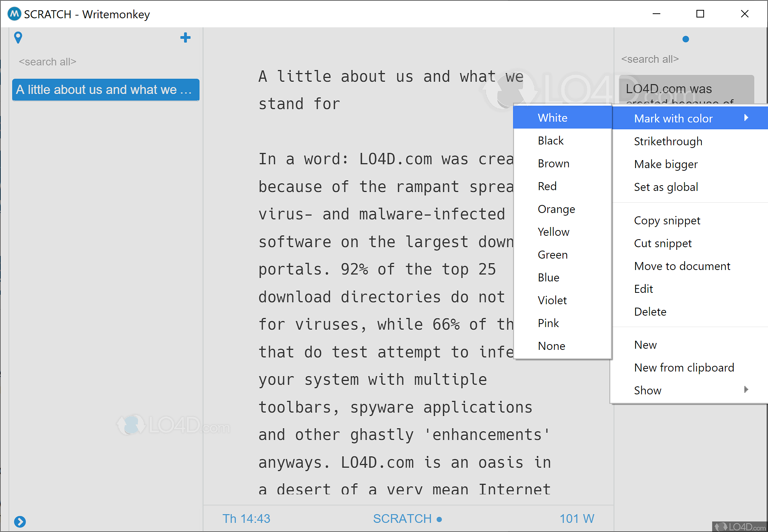Choose Make bigger in the context menu
The width and height of the screenshot is (768, 532).
coord(666,164)
